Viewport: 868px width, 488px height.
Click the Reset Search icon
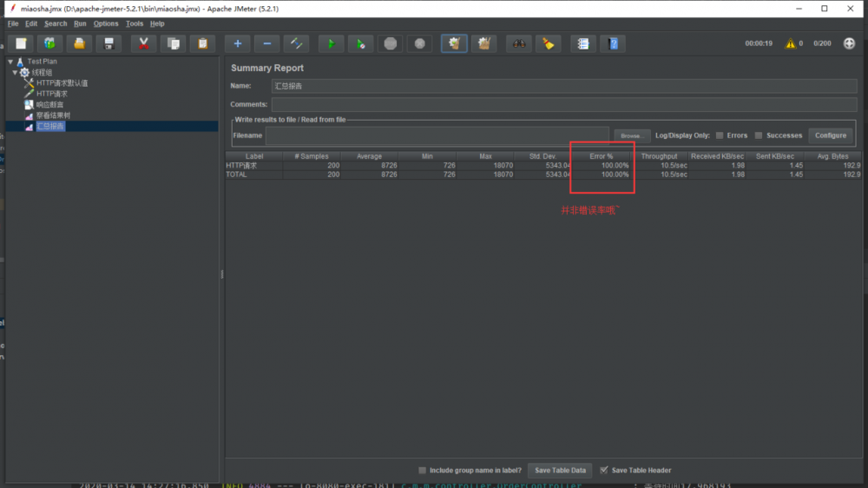(x=548, y=43)
